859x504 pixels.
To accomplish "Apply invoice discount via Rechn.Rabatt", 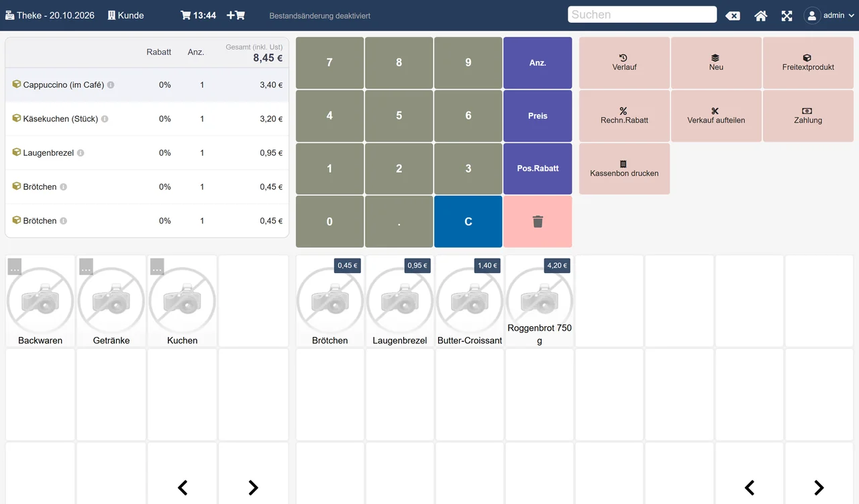I will (624, 115).
